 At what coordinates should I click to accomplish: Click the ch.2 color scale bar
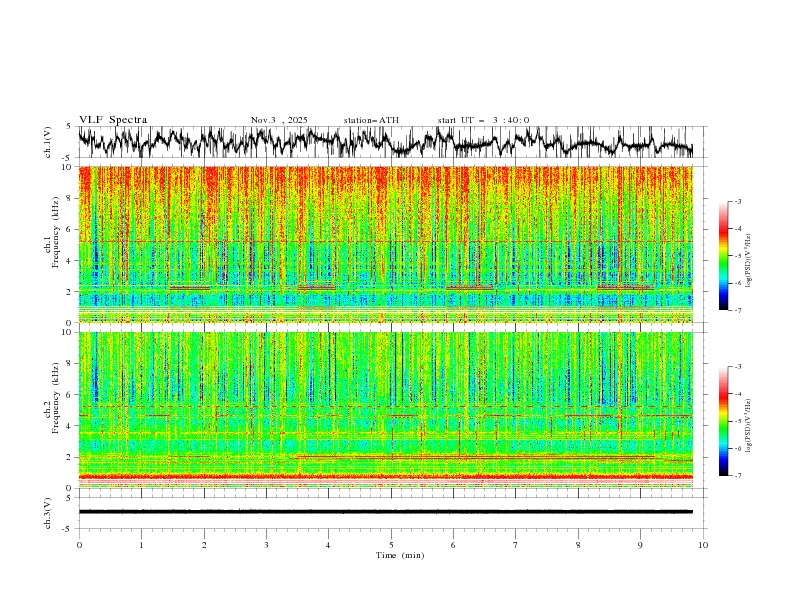[x=723, y=421]
